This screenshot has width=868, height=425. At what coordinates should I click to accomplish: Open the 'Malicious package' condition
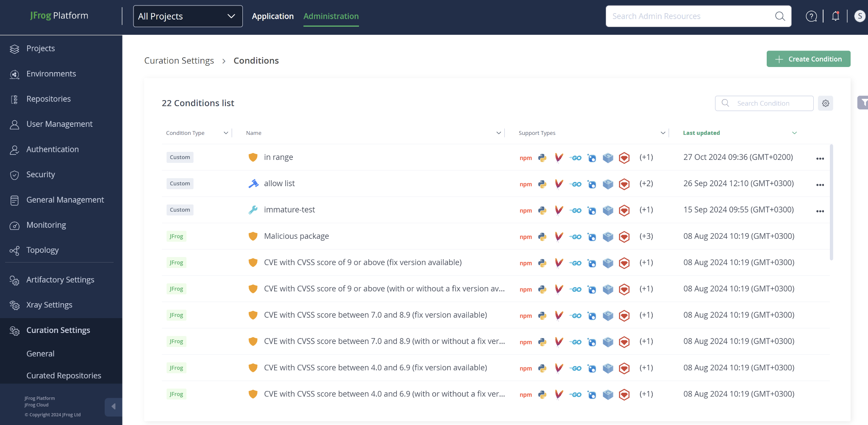click(x=296, y=236)
